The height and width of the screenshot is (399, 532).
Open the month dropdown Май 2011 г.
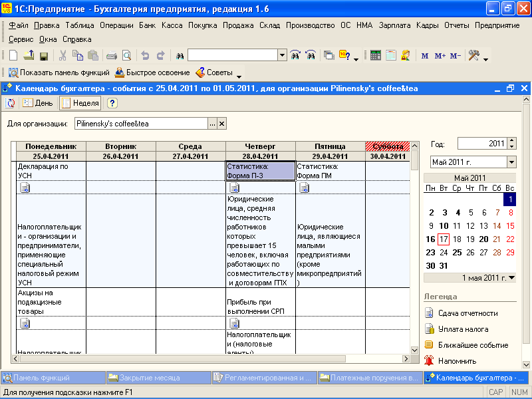click(511, 162)
